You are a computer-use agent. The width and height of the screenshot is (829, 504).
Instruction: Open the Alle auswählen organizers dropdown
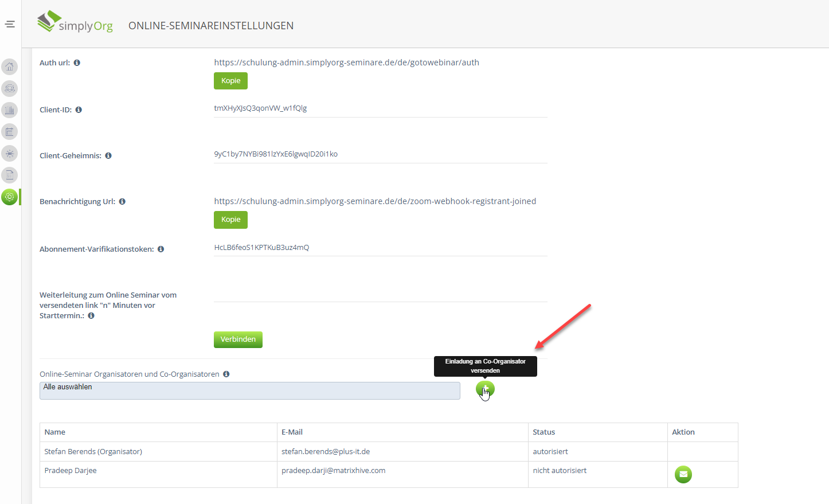pos(249,390)
